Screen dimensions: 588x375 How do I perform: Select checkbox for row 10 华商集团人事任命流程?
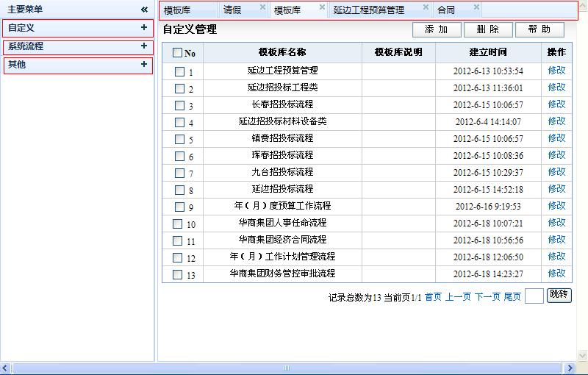coord(177,224)
